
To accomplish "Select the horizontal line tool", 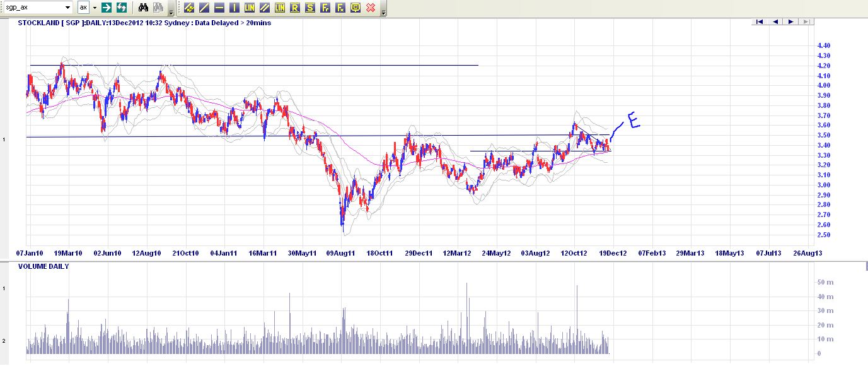I will 219,8.
